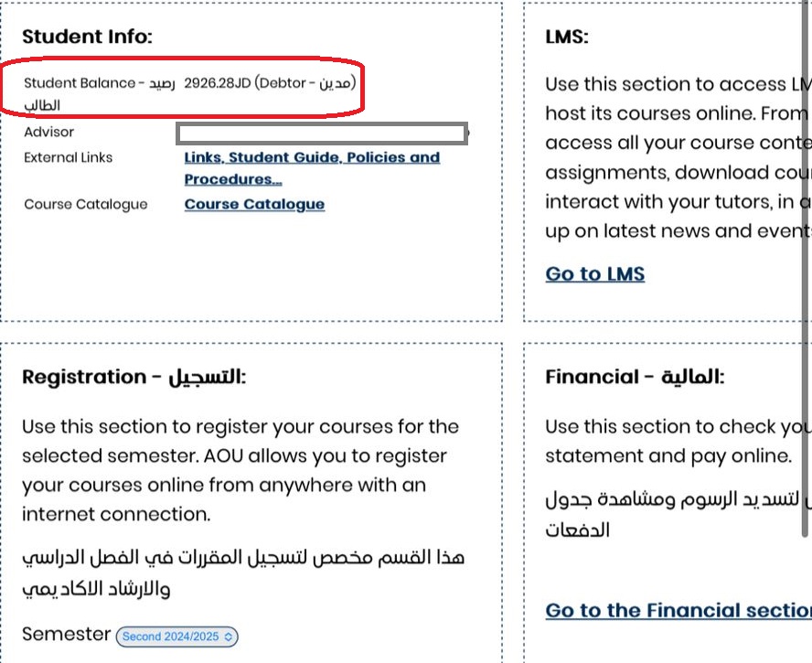This screenshot has width=812, height=663.
Task: Click the LMS section heading
Action: click(x=567, y=37)
